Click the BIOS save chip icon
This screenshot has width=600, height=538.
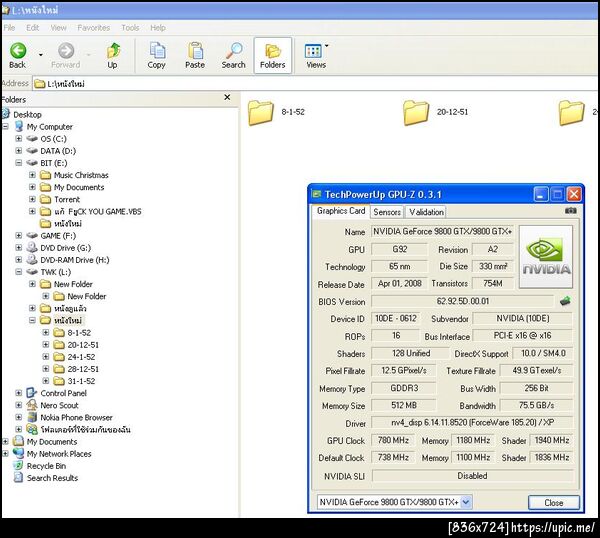(x=565, y=301)
